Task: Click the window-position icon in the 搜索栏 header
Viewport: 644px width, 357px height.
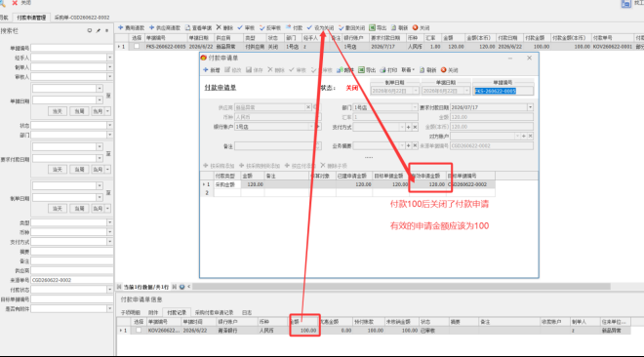Action: 90,31
